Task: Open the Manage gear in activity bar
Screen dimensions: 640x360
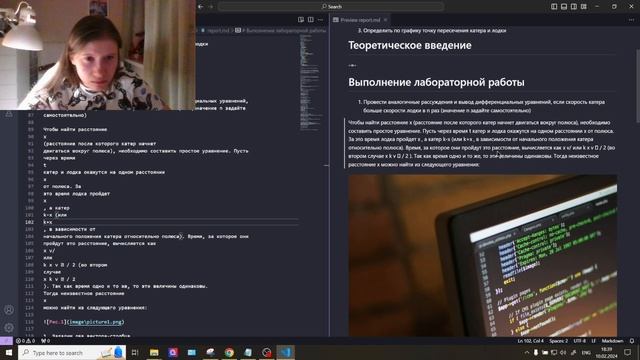Action: tap(9, 328)
